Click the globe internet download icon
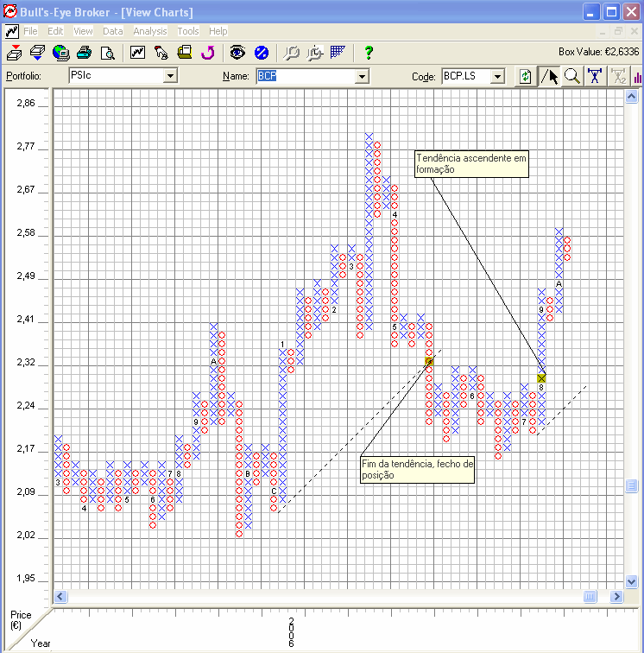644x653 pixels. 61,53
